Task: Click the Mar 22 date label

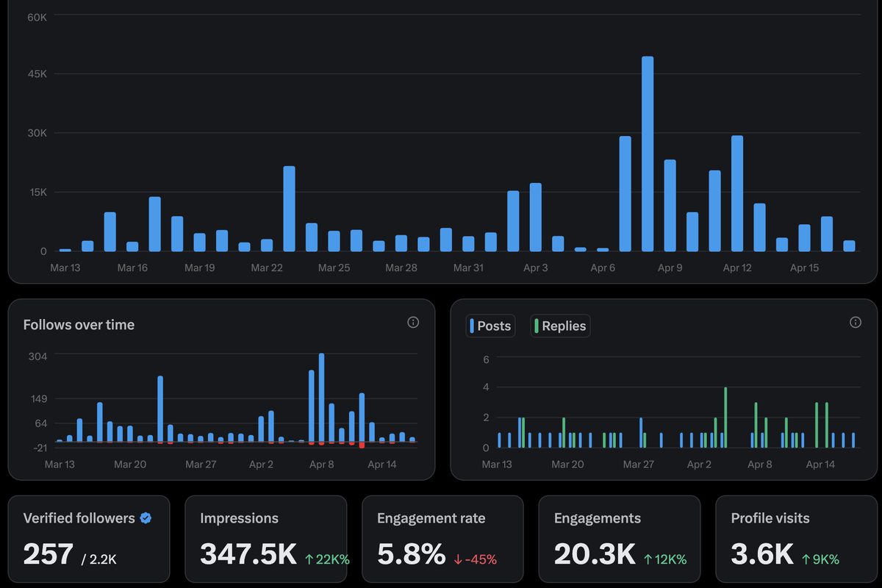Action: [x=267, y=268]
